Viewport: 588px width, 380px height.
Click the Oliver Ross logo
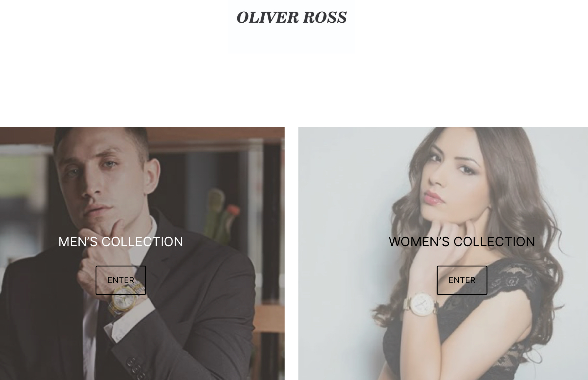pos(292,17)
